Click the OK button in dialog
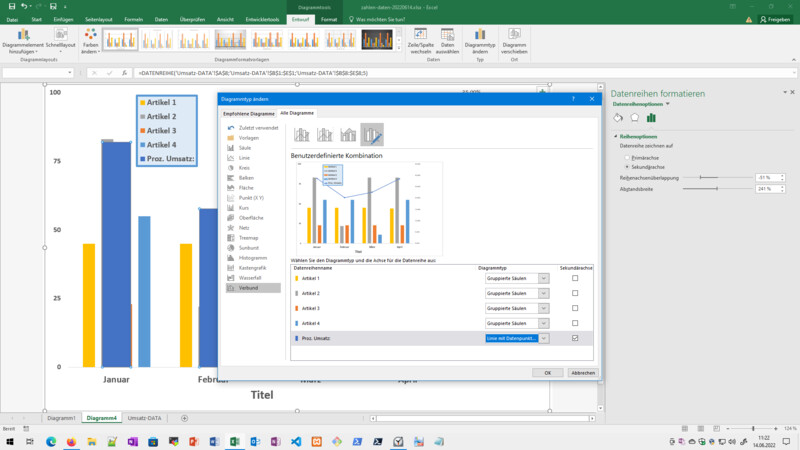Screen dimensions: 800x450 pyautogui.click(x=547, y=373)
